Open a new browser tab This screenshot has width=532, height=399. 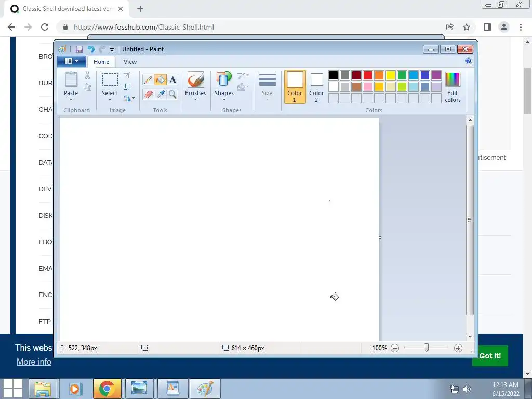click(140, 9)
